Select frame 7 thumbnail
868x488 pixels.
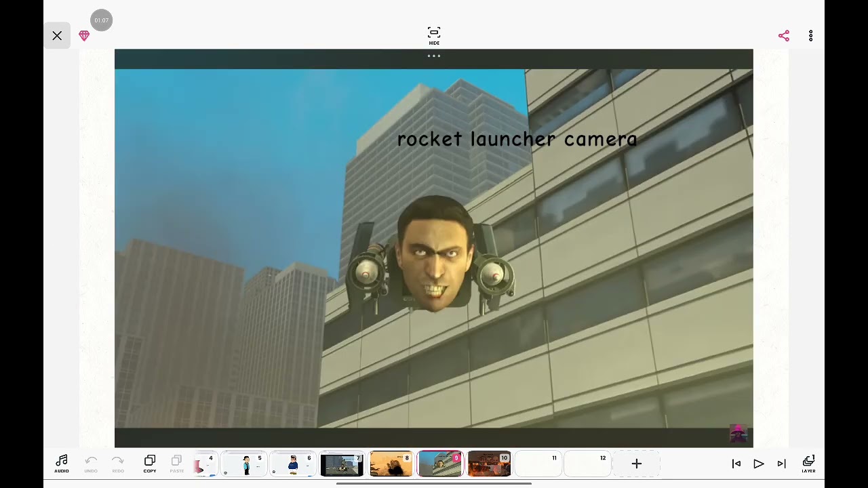pyautogui.click(x=342, y=464)
